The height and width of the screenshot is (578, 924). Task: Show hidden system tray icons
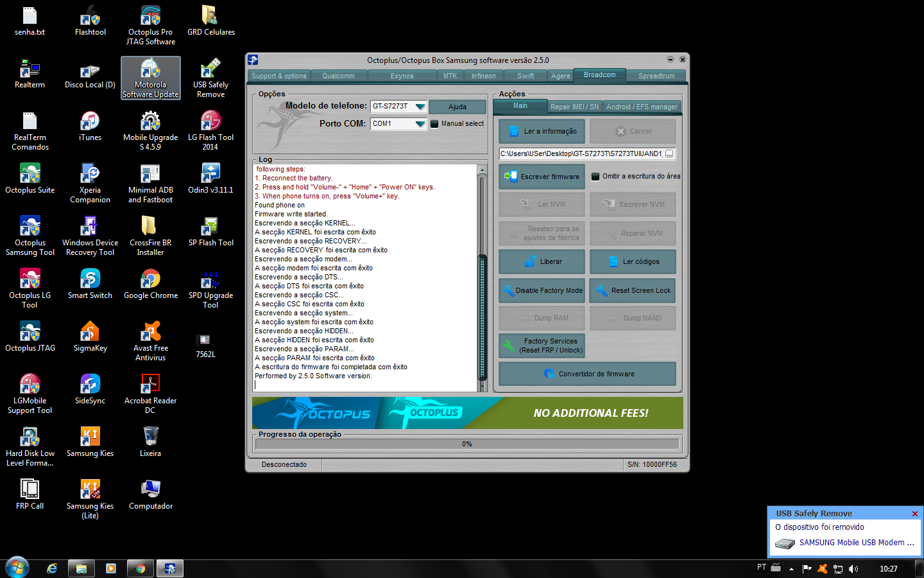pos(791,569)
